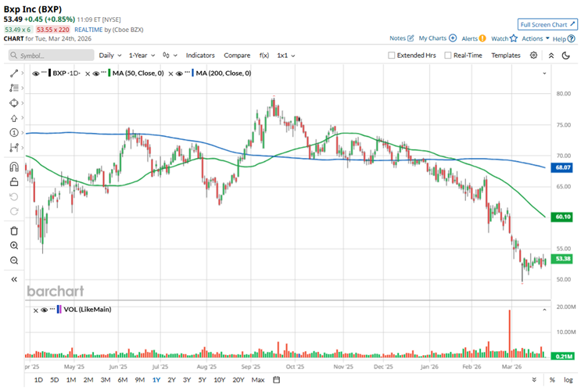Open My Charts
Screen dimensions: 588x391
pyautogui.click(x=438, y=38)
